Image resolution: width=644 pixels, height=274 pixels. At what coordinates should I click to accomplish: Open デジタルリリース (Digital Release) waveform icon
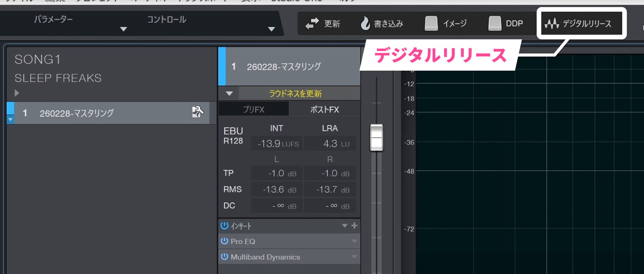[552, 23]
